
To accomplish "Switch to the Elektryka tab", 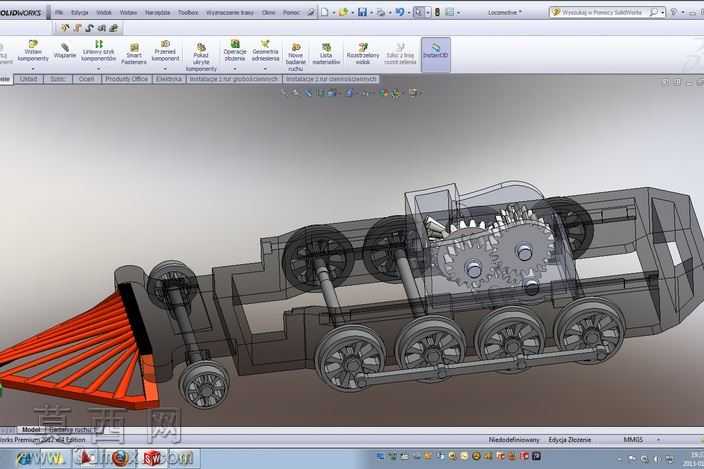I will point(169,79).
